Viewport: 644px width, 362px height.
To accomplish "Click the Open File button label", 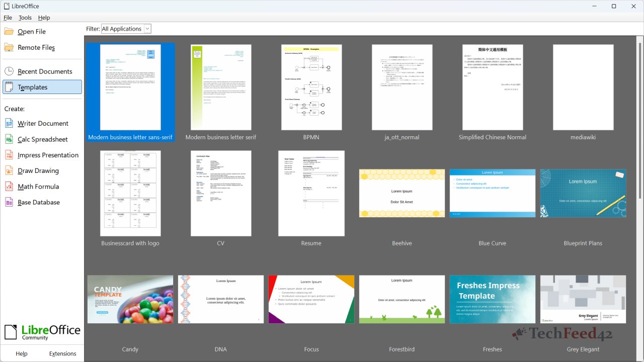I will point(32,31).
